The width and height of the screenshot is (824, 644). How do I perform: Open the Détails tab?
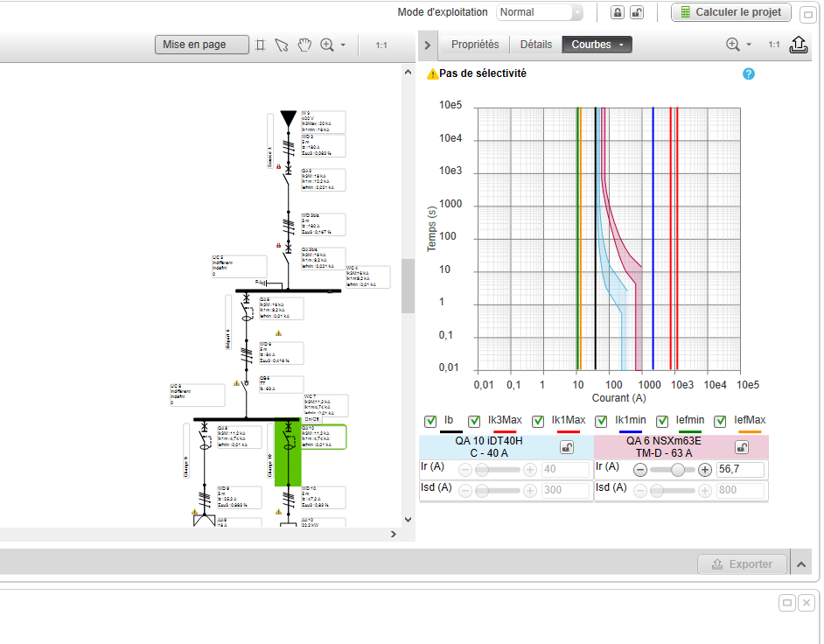536,45
